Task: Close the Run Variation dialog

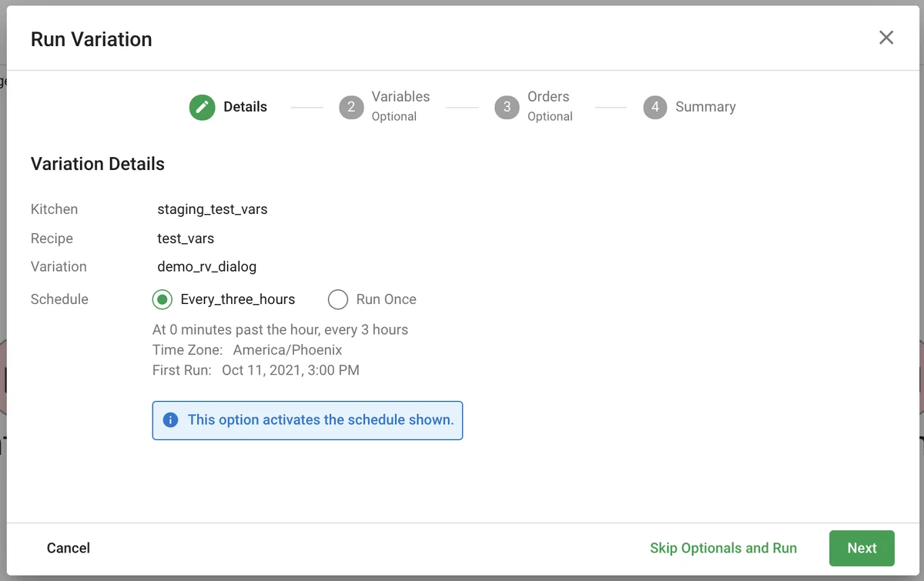Action: coord(886,38)
